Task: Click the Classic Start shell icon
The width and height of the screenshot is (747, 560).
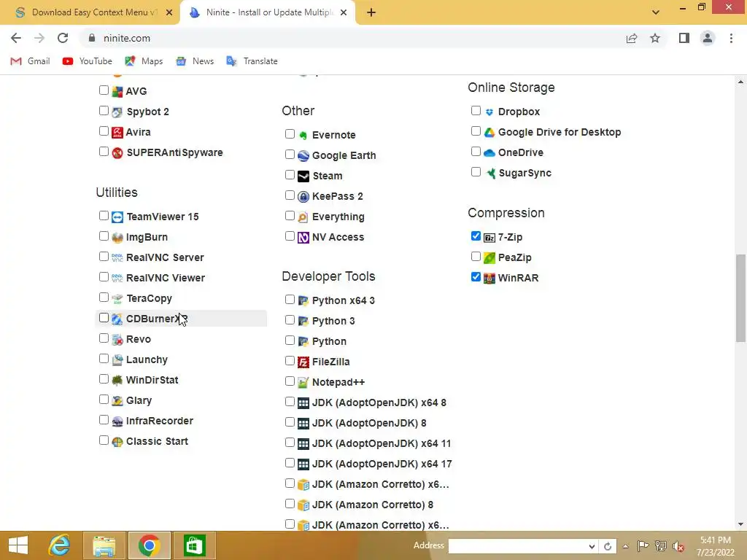Action: click(117, 441)
